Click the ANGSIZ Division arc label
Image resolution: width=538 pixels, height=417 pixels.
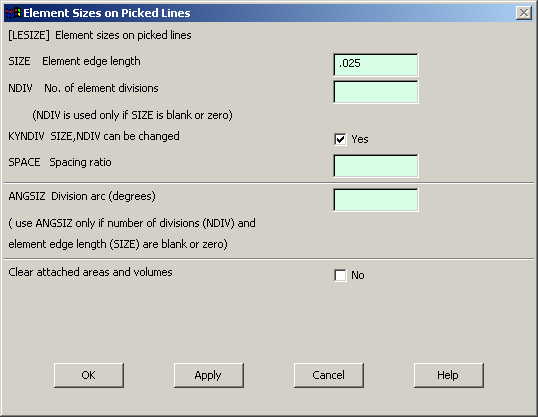[82, 196]
